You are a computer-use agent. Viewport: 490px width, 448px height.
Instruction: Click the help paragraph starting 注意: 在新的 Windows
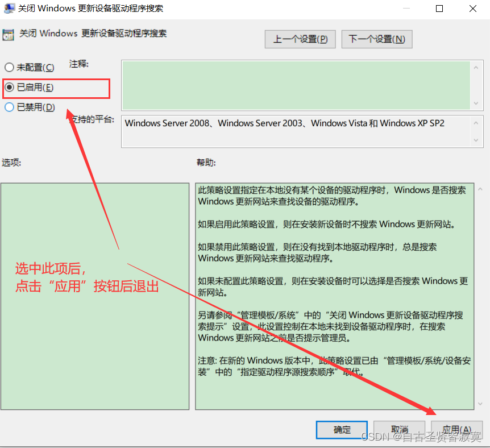(x=334, y=366)
